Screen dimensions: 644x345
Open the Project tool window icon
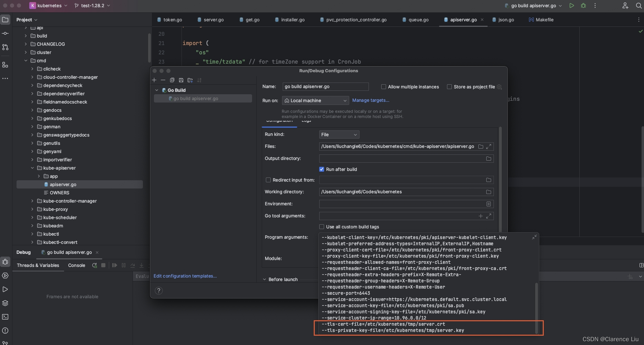[x=5, y=20]
